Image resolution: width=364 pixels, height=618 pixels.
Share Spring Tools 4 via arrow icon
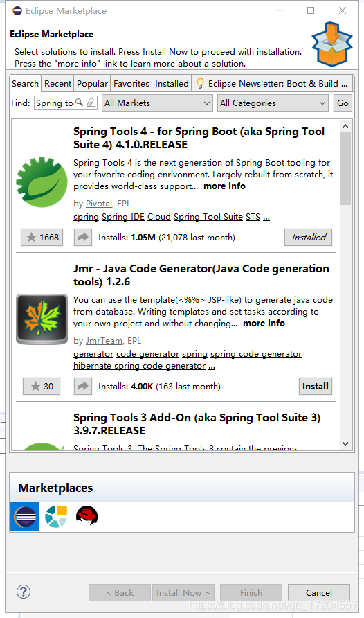(83, 237)
